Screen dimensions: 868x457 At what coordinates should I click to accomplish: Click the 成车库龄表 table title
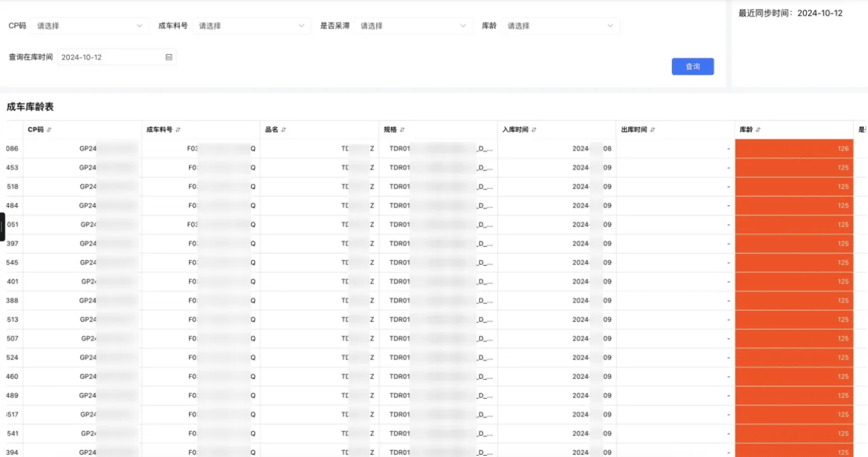point(30,106)
